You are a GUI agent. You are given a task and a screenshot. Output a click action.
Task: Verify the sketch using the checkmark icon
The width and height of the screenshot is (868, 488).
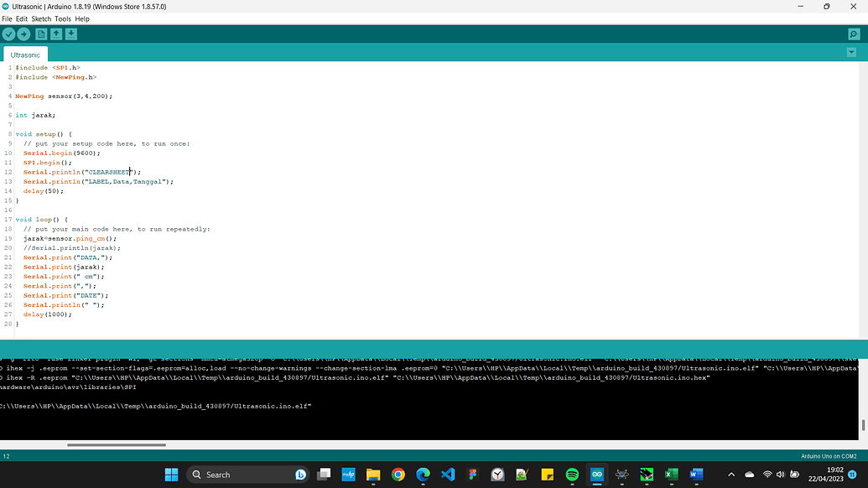[9, 34]
